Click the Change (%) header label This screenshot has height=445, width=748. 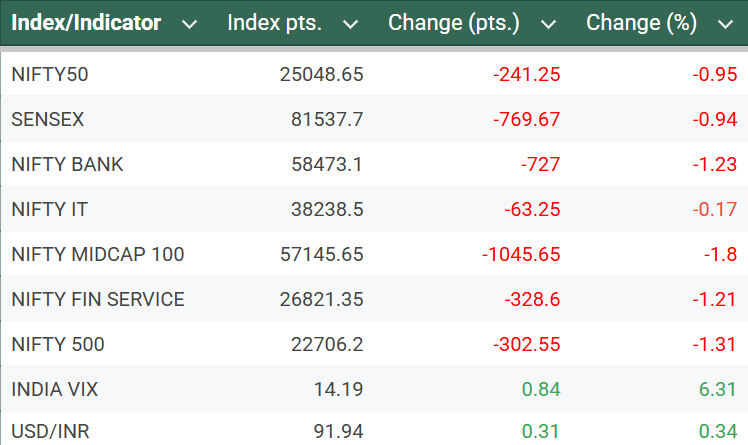click(x=641, y=23)
